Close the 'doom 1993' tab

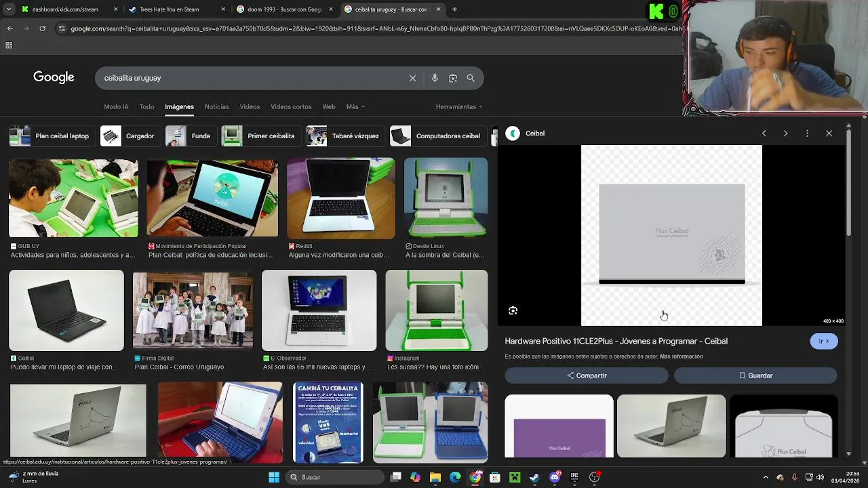coord(331,9)
